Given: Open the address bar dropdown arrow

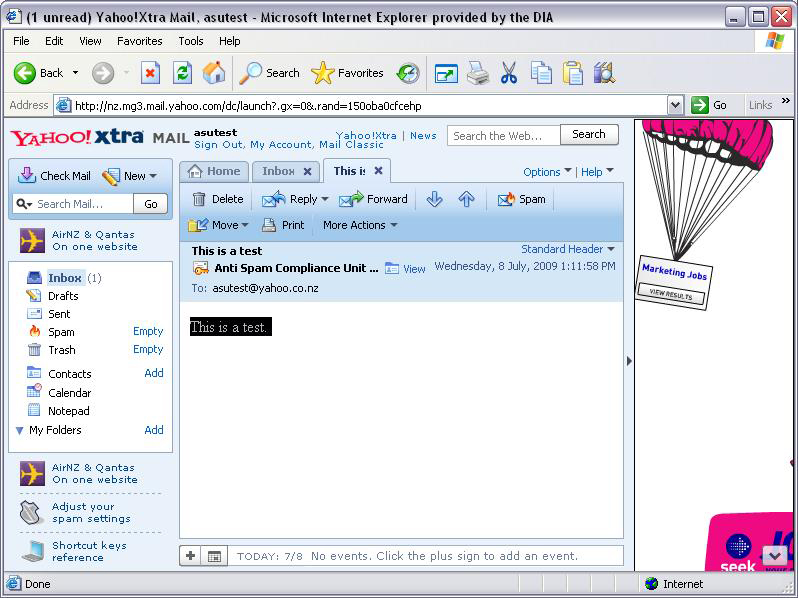Looking at the screenshot, I should (675, 105).
